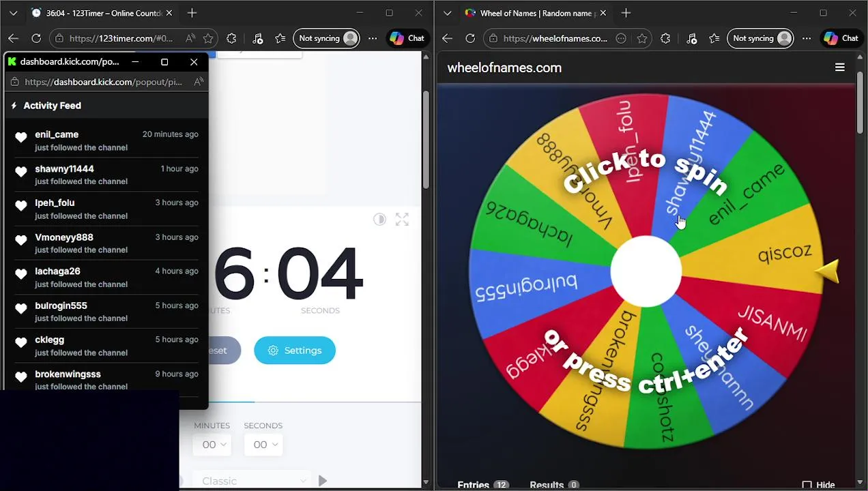Check the Hide checkbox on wheelofnames
Viewport: 868px width, 491px height.
[x=807, y=485]
